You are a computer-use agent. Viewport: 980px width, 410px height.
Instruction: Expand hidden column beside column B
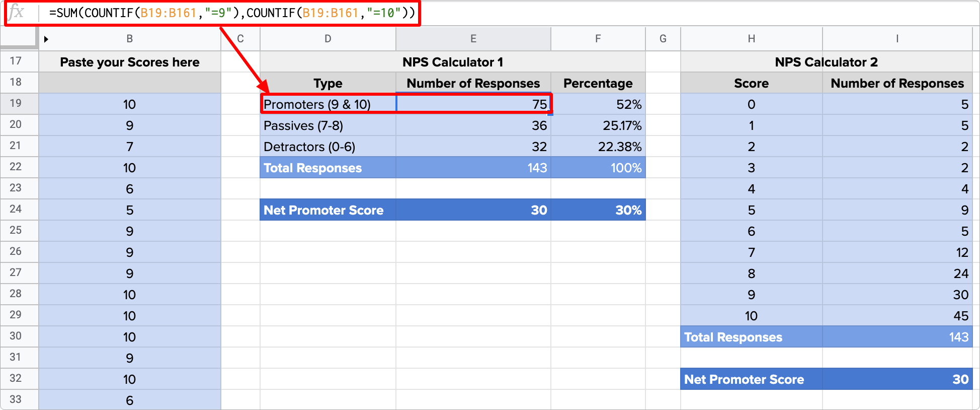click(46, 39)
